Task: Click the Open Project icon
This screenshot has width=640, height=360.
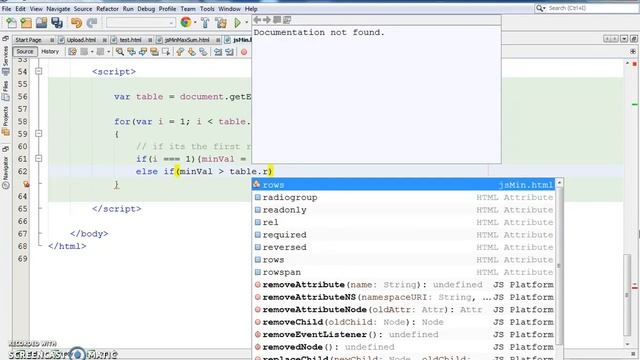Action: point(41,22)
